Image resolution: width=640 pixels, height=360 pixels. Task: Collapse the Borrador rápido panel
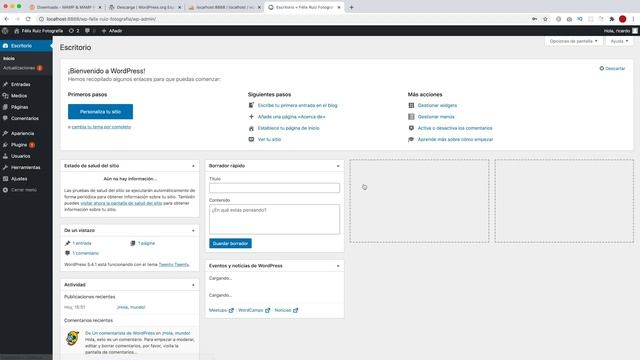(338, 166)
